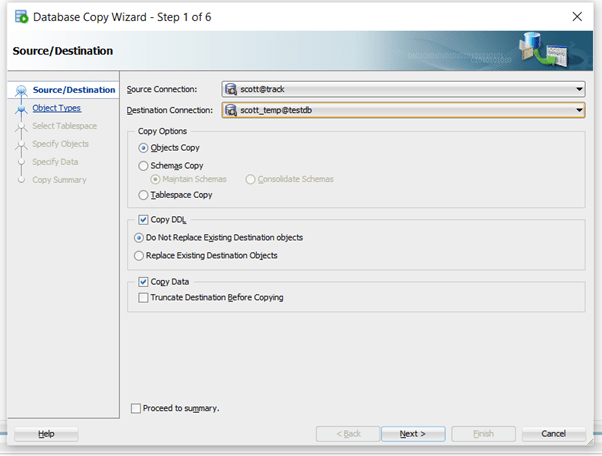Click the scott_temp@testdb connection icon
The width and height of the screenshot is (602, 456).
click(x=231, y=110)
